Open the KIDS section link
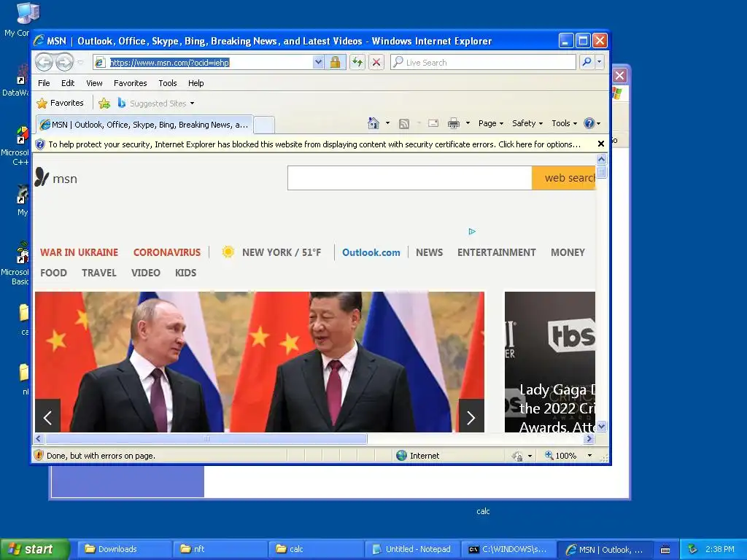The image size is (747, 560). 186,273
